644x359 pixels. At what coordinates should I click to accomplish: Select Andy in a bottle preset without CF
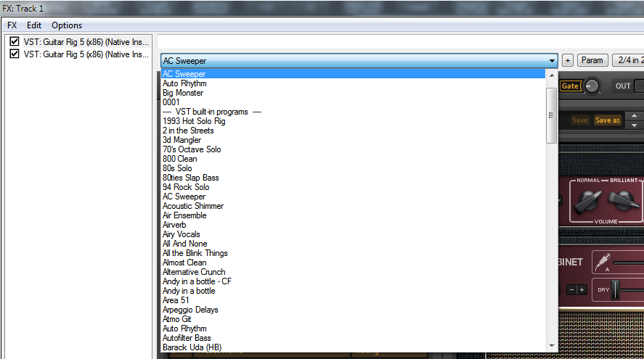pyautogui.click(x=353, y=291)
